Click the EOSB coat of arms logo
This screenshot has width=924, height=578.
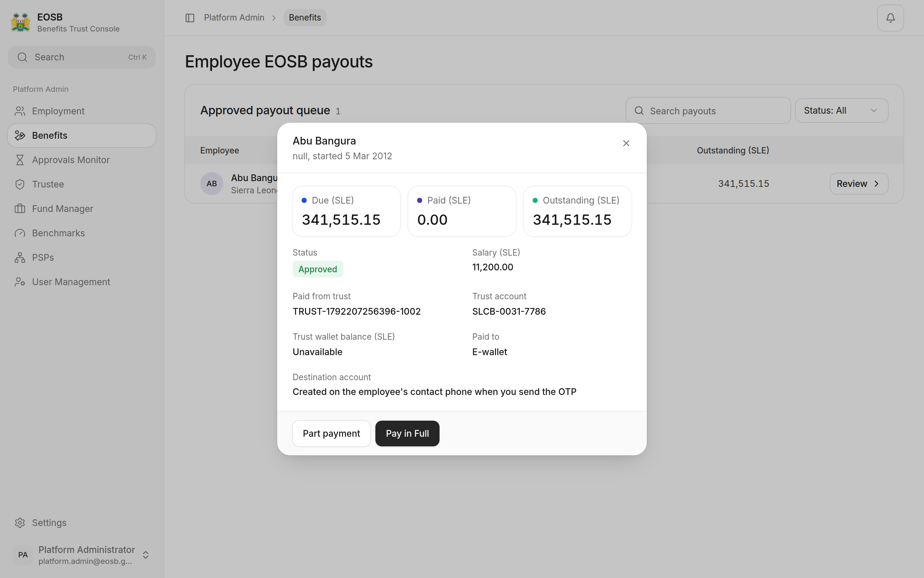tap(21, 22)
